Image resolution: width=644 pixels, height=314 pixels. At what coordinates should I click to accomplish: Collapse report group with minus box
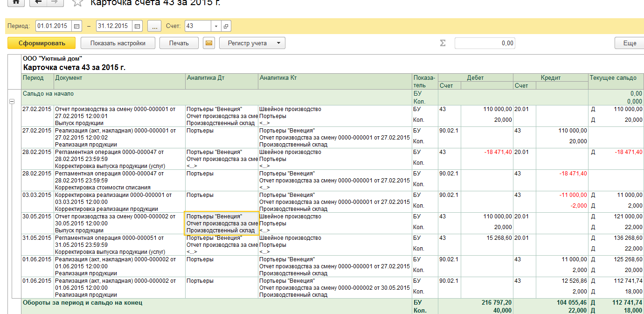pos(12,102)
